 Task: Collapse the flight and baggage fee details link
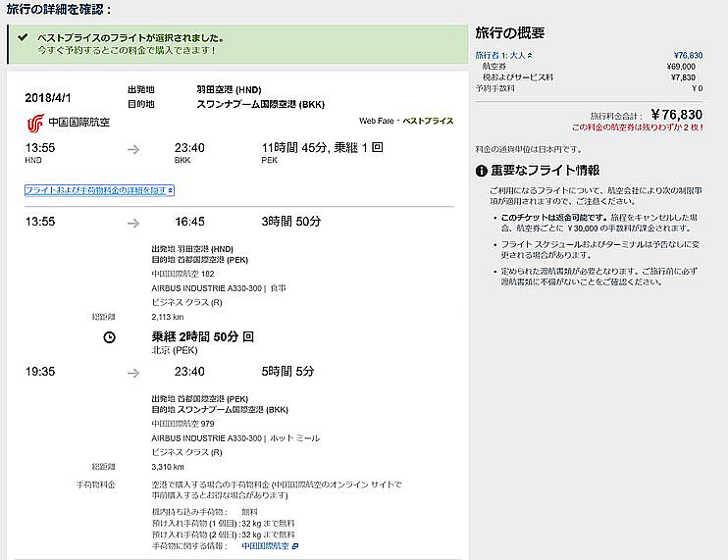point(99,190)
